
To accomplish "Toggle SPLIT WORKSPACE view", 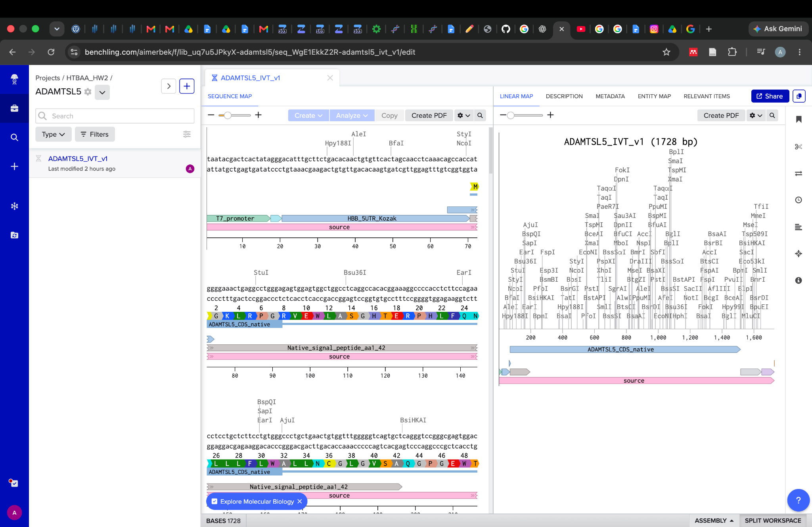I will pos(773,520).
